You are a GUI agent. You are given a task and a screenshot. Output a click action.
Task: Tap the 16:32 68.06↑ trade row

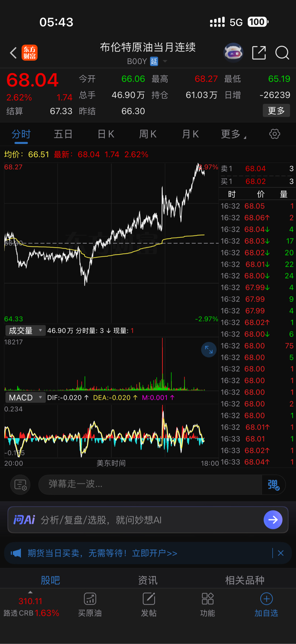pos(257,218)
